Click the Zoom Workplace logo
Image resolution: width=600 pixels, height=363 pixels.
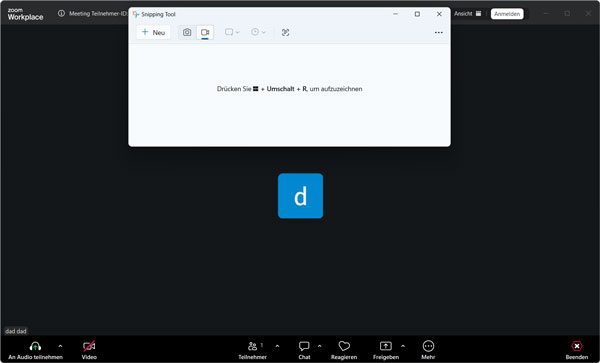pos(25,14)
